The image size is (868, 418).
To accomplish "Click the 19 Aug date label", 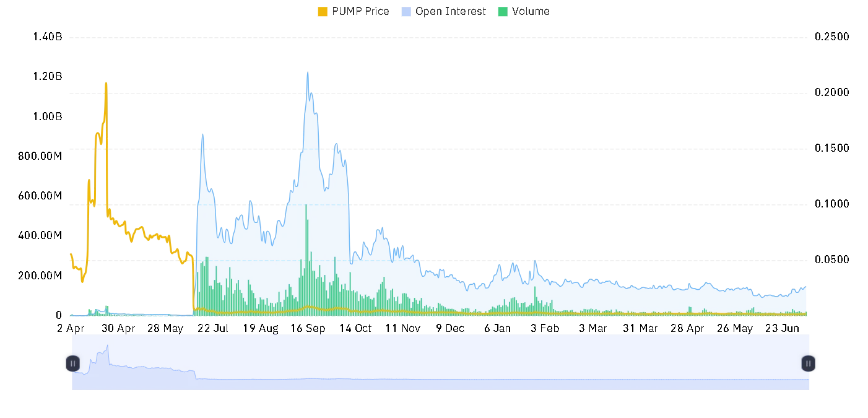I will [x=260, y=328].
